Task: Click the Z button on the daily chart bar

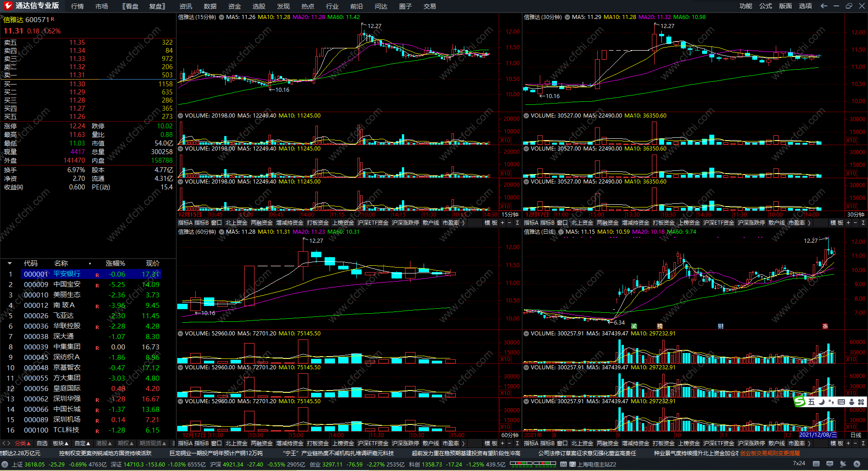Action: (x=863, y=443)
